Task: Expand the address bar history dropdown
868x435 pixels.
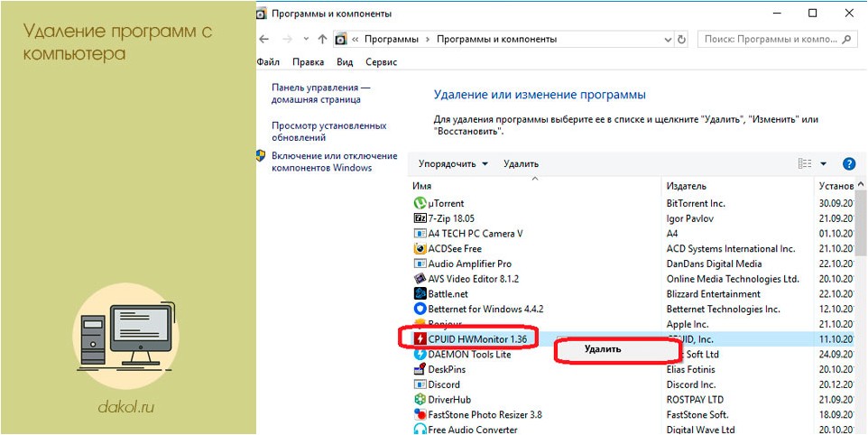Action: pos(668,40)
